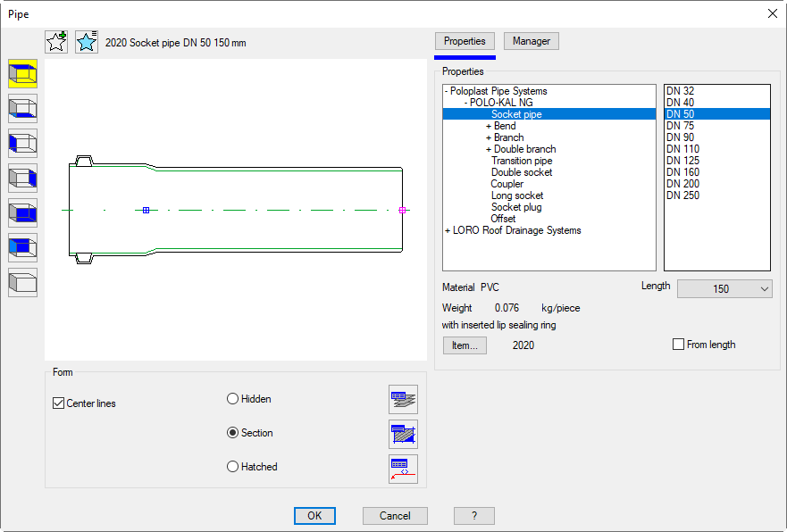Viewport: 787px width, 532px height.
Task: Enable the From length checkbox
Action: (x=678, y=345)
